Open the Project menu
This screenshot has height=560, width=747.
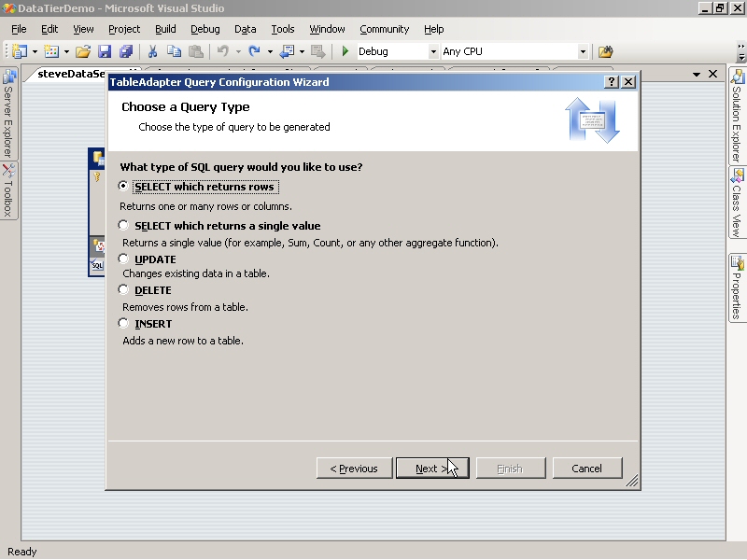click(x=124, y=29)
